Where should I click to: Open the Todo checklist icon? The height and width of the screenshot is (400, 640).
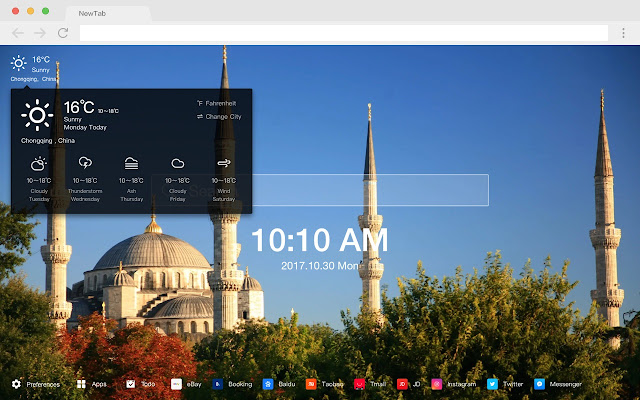130,384
